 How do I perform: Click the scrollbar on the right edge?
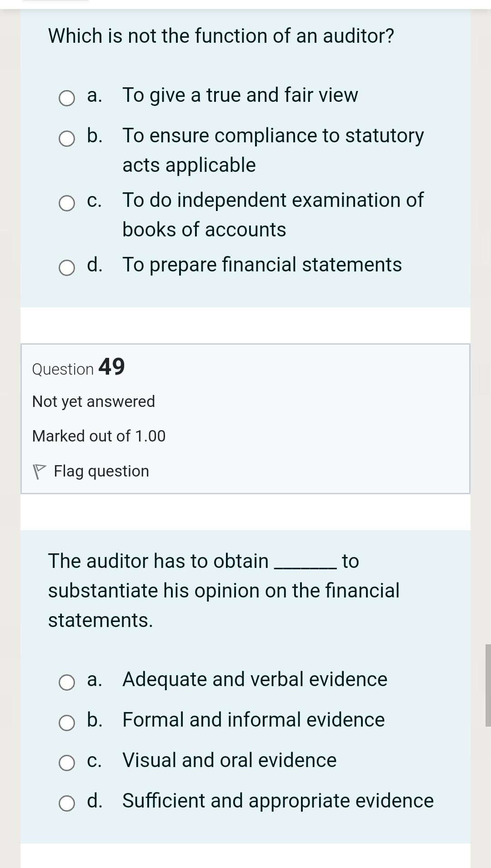coord(488,673)
